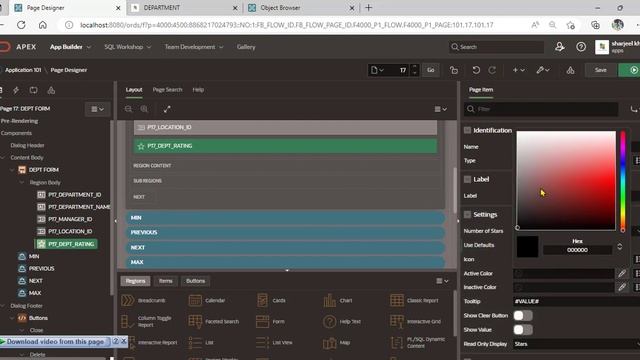The width and height of the screenshot is (640, 360).
Task: Select the PREVIOUS button tree node
Action: pyautogui.click(x=41, y=269)
